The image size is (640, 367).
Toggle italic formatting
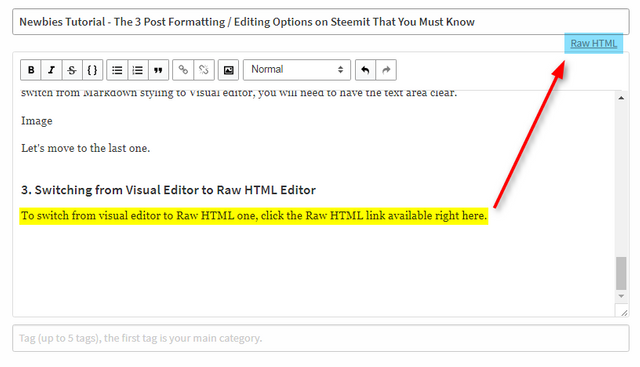pos(51,70)
